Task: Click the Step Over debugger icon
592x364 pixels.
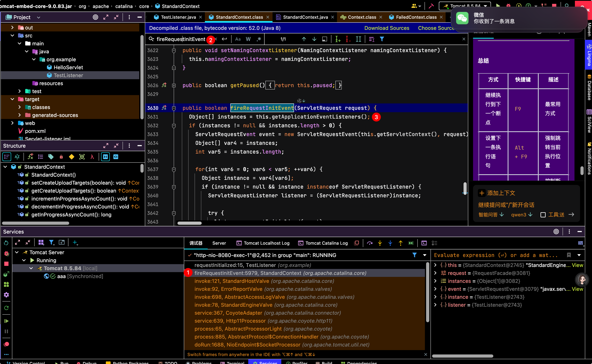Action: 370,243
